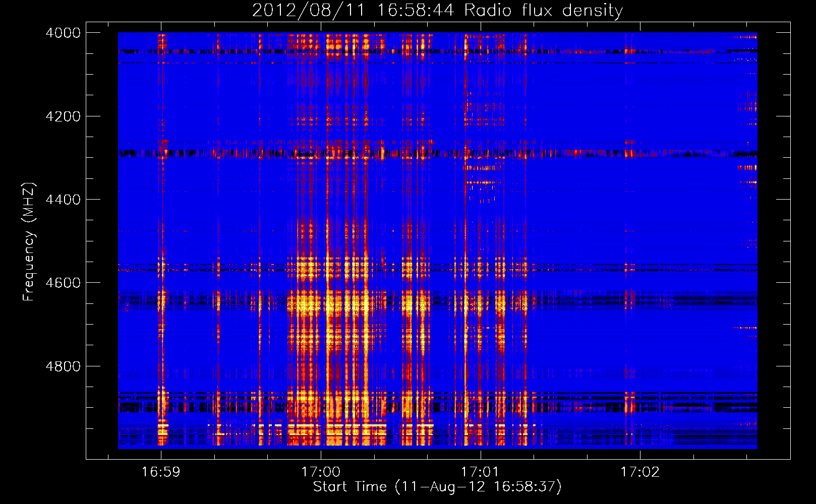
Task: Click the 17:02 time axis label
Action: coord(640,472)
